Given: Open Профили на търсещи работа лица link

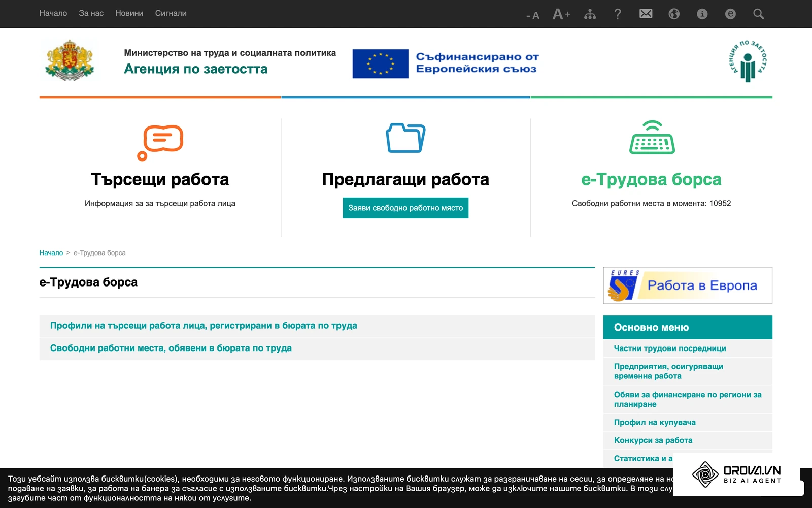Looking at the screenshot, I should (204, 326).
